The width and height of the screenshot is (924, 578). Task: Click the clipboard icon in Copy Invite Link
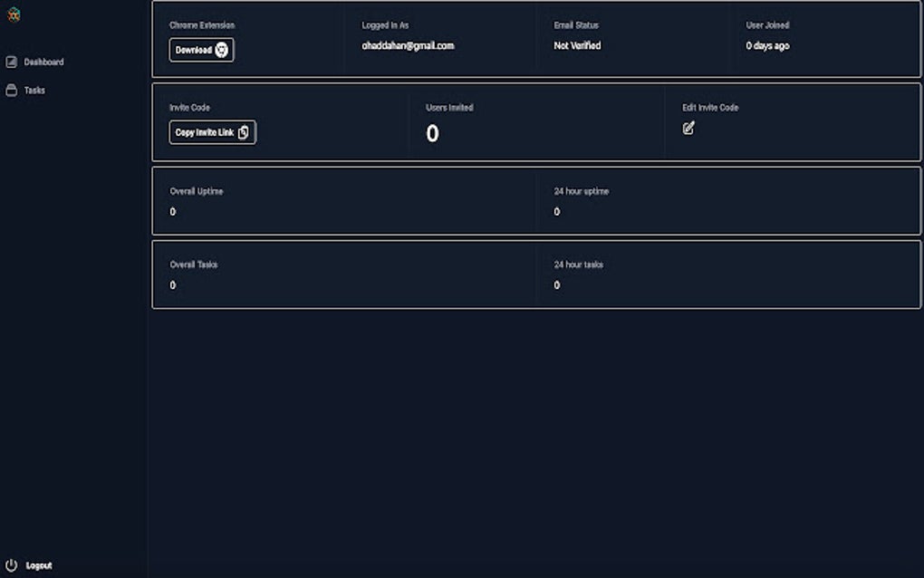coord(243,132)
